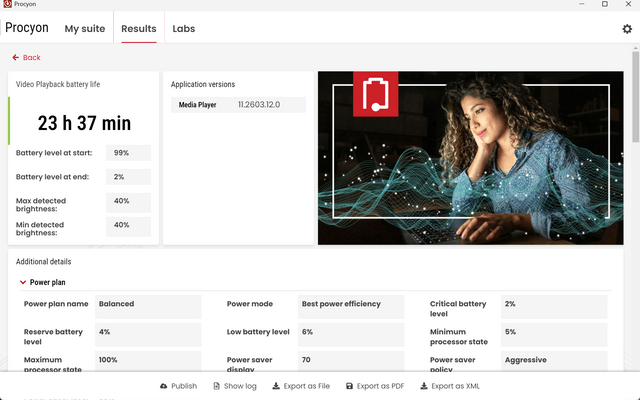Image resolution: width=640 pixels, height=400 pixels.
Task: Click the Application versions heading
Action: (x=203, y=84)
